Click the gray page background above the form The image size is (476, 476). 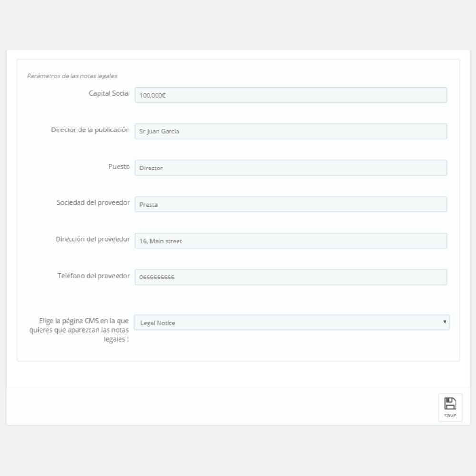(238, 25)
